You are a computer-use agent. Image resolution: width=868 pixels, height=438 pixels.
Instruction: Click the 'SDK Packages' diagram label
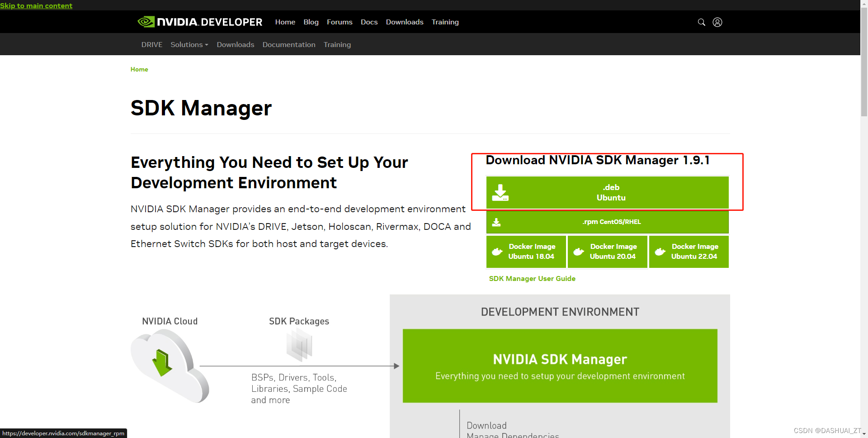click(x=299, y=321)
